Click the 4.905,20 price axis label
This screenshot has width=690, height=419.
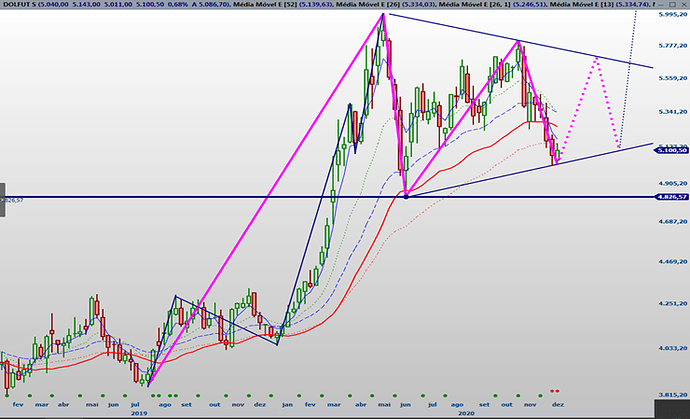(672, 183)
